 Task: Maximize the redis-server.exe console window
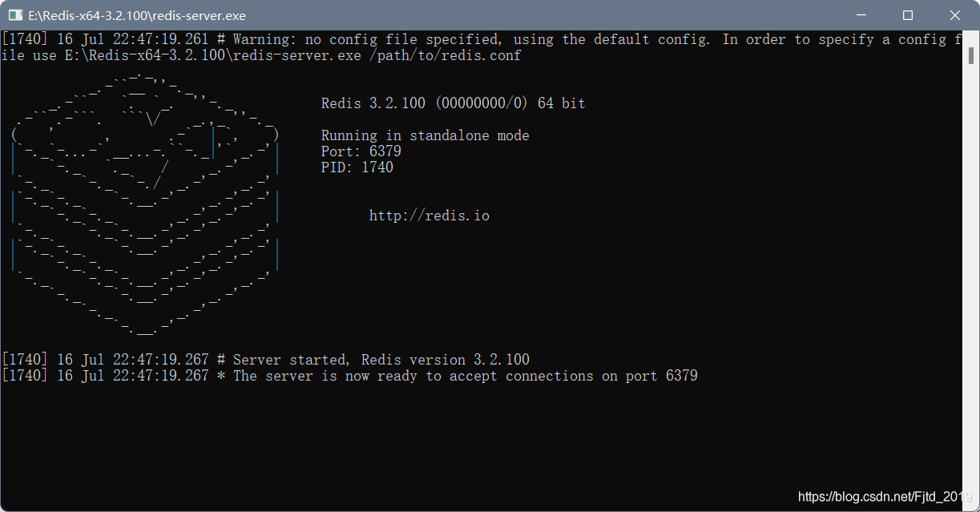(x=908, y=15)
